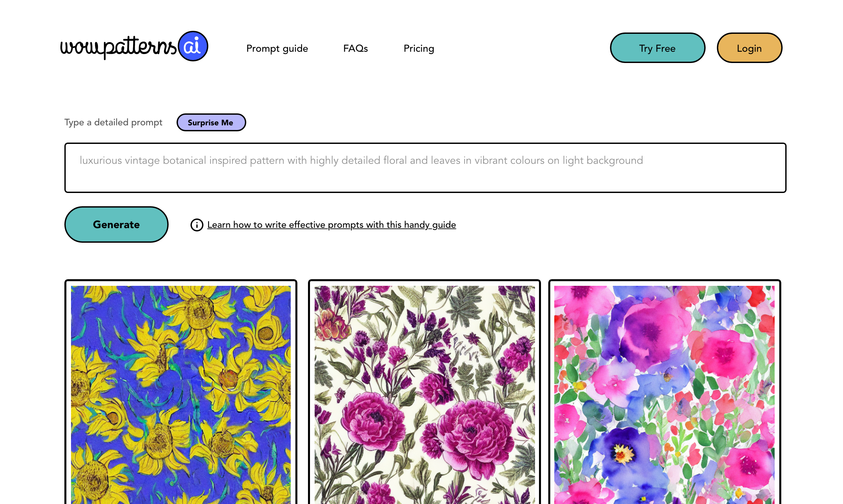View the pink watercolor floral pattern

click(x=664, y=394)
